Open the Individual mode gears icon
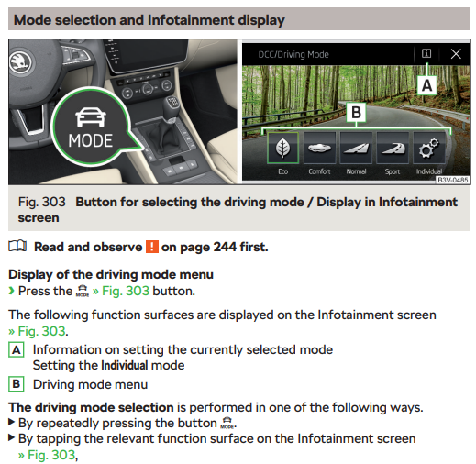Screen dimensions: 476x464 (429, 148)
